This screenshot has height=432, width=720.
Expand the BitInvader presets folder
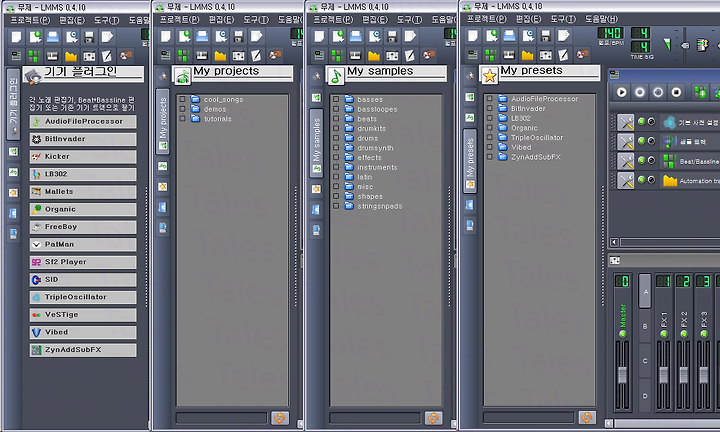point(489,108)
